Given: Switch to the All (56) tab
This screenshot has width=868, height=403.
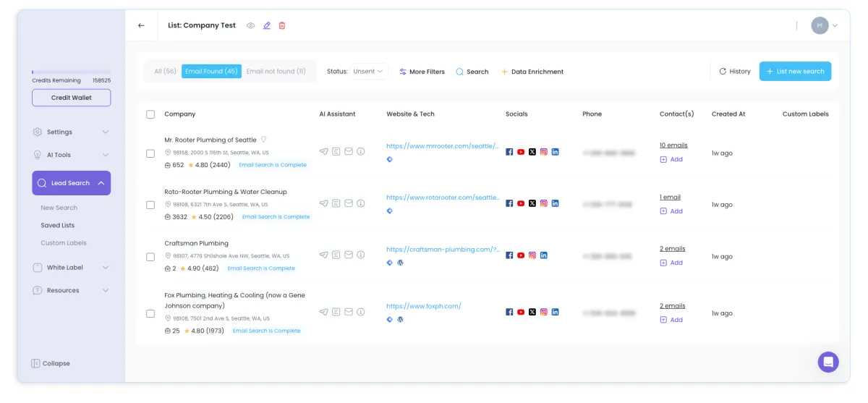Looking at the screenshot, I should coord(165,72).
